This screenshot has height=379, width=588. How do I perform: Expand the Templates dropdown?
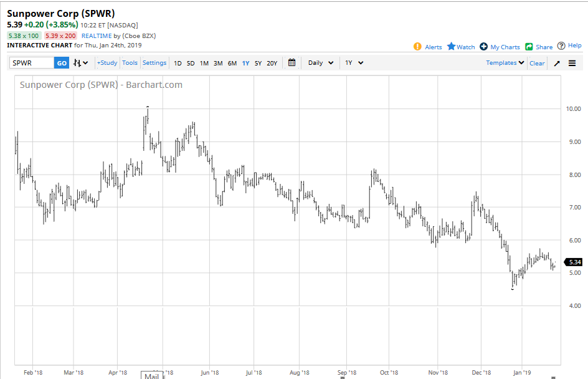click(505, 63)
